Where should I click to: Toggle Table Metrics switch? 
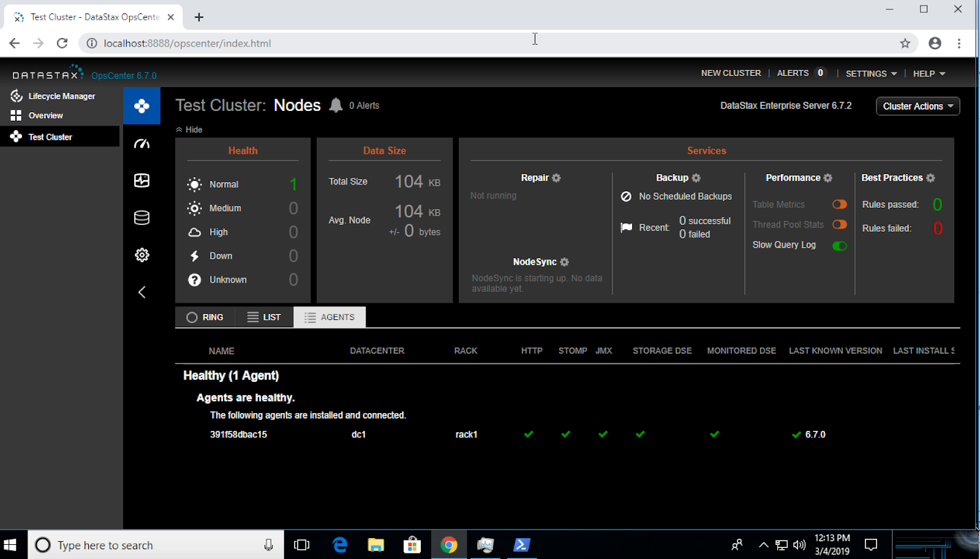(839, 204)
